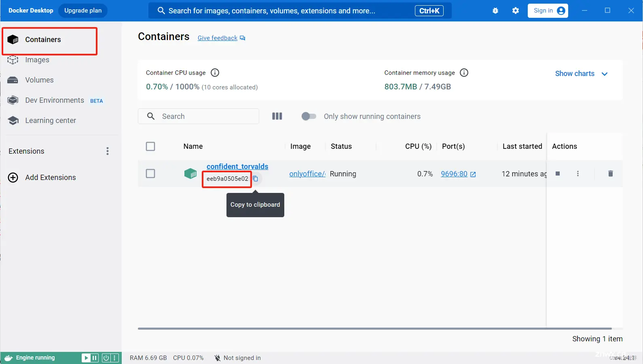Click the Docker whale status icon
The image size is (643, 364).
pos(8,358)
